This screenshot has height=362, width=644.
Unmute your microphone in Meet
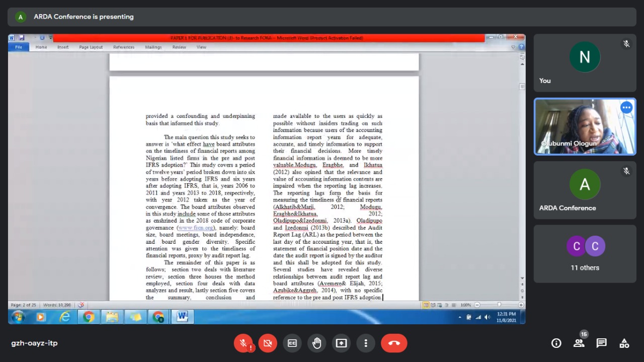(x=243, y=343)
